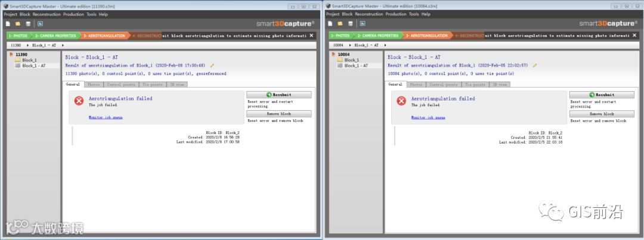Select the Block_1 tree item in the 11390 window
644x240 pixels.
(29, 60)
